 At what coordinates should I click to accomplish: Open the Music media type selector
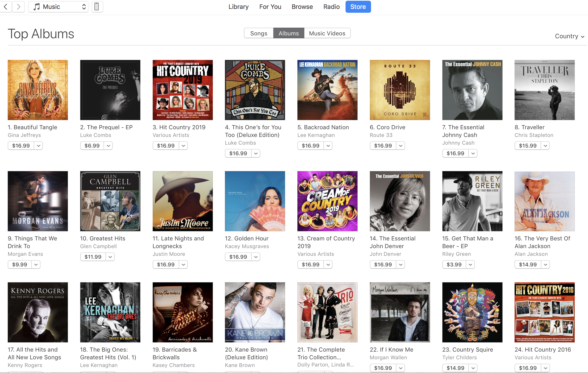coord(58,6)
